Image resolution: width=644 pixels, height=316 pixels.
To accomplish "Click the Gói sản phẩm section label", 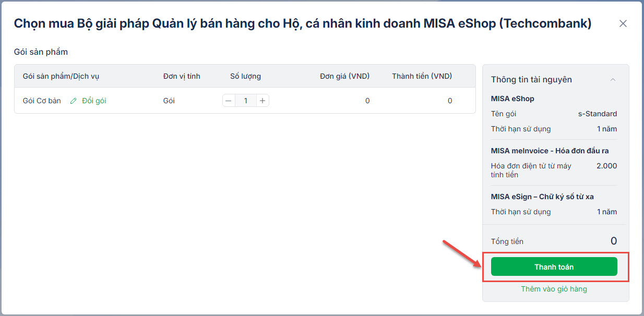I will [41, 52].
